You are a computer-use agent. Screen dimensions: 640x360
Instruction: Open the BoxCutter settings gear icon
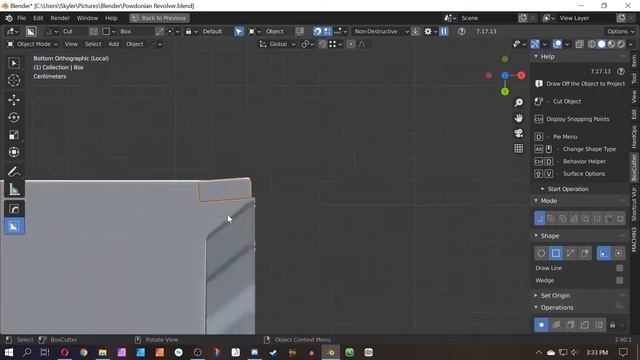pyautogui.click(x=428, y=31)
